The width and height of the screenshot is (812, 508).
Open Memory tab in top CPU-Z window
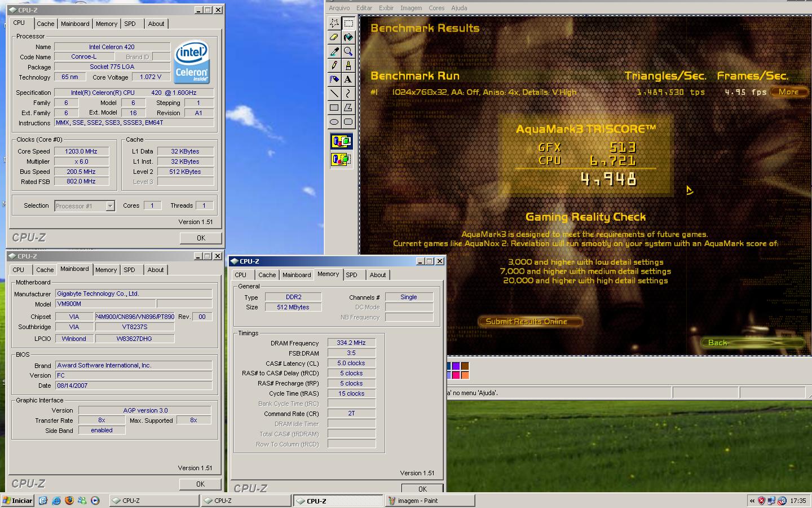coord(107,24)
